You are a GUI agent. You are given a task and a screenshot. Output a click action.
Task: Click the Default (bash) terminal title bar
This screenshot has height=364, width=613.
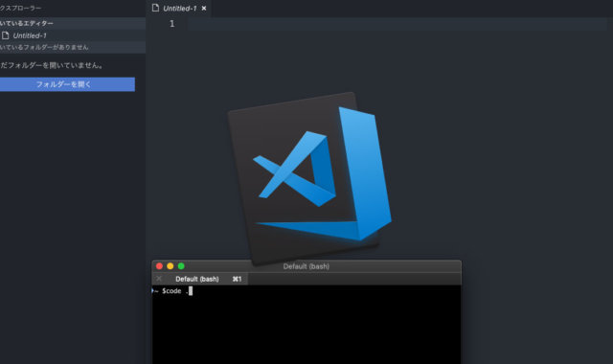[306, 266]
